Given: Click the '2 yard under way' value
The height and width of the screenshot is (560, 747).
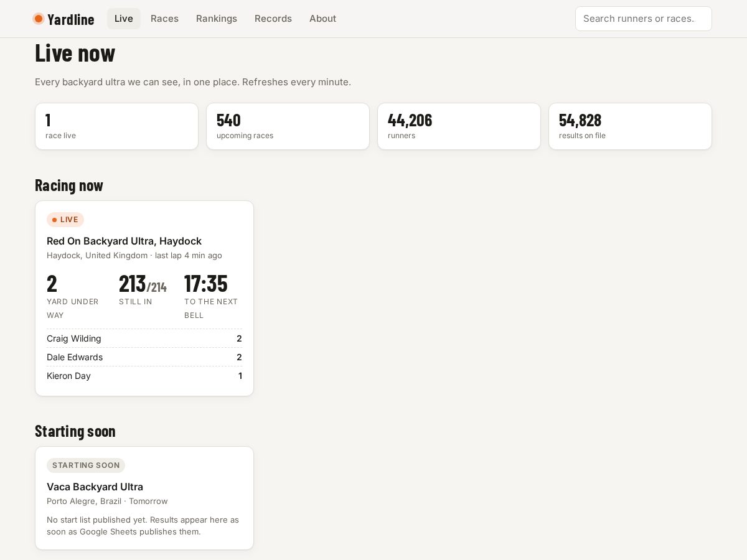Looking at the screenshot, I should click(x=52, y=284).
